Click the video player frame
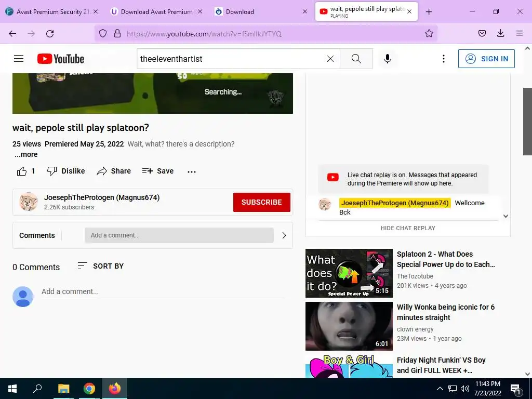The width and height of the screenshot is (532, 399). click(153, 94)
